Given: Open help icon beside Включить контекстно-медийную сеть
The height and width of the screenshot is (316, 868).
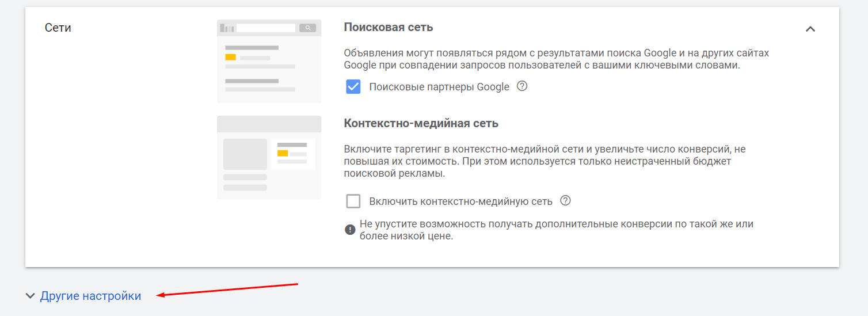Looking at the screenshot, I should [565, 200].
